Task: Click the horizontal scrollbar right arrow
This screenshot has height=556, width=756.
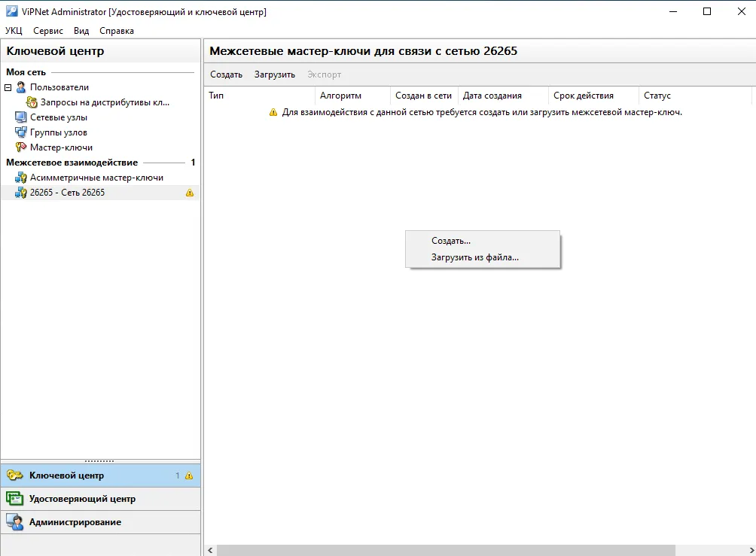Action: point(751,550)
